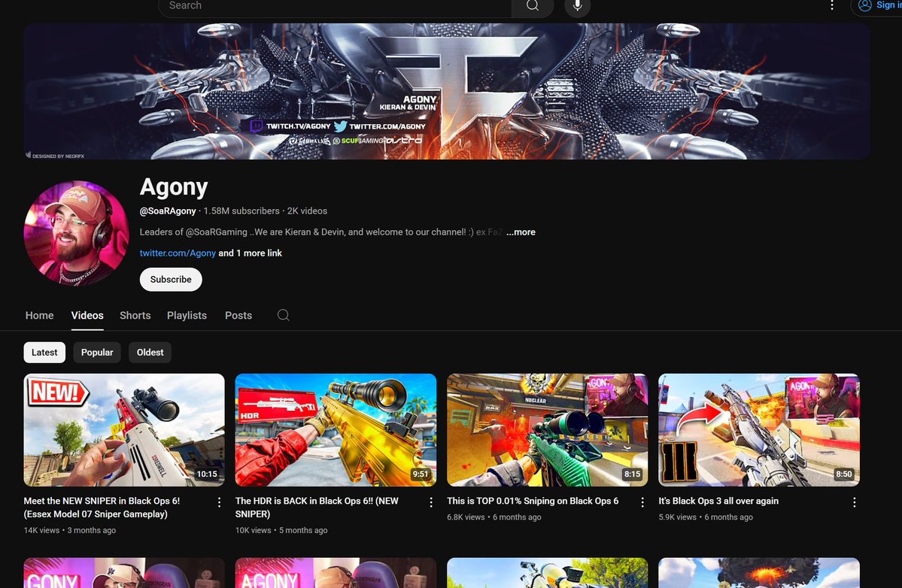902x588 pixels.
Task: Show the 'and 1 more link' details
Action: coord(251,253)
